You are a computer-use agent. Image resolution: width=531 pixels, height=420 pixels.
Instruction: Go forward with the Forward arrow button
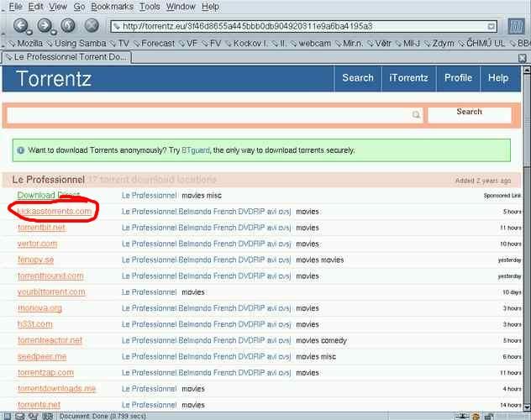[x=45, y=25]
